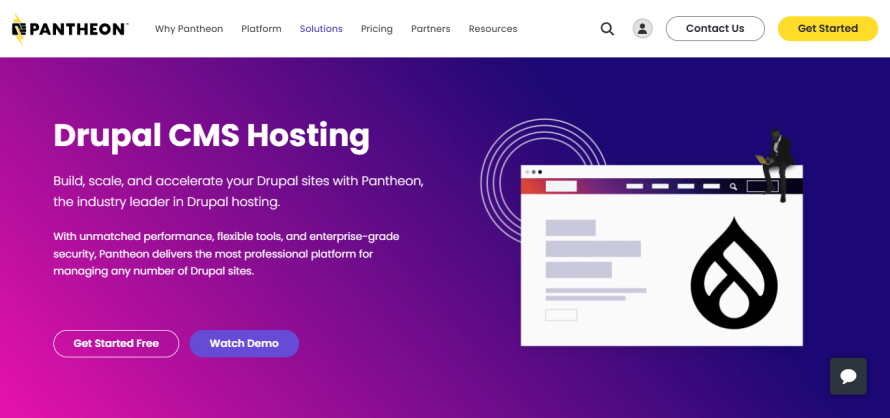Click the Drupal browser window illustration

[662, 256]
